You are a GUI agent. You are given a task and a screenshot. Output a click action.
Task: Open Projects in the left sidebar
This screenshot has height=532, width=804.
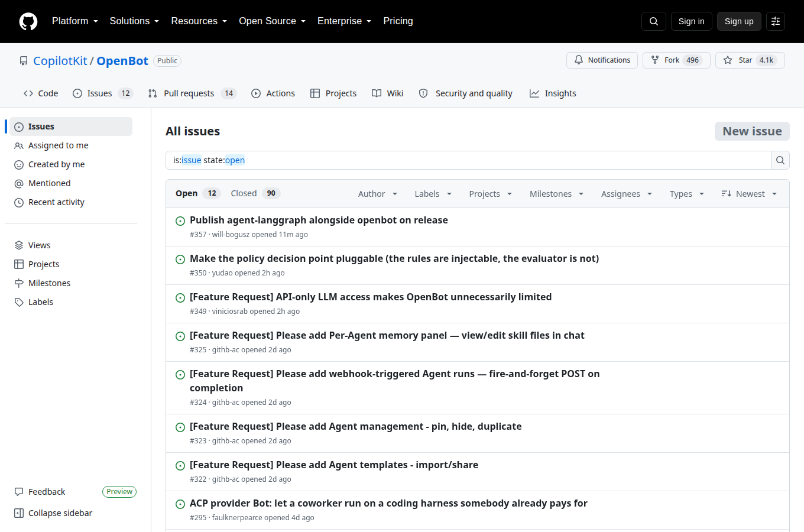[x=71, y=264]
